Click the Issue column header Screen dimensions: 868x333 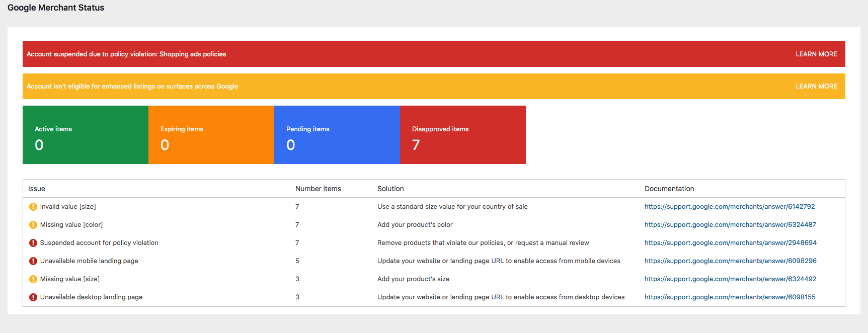click(37, 189)
